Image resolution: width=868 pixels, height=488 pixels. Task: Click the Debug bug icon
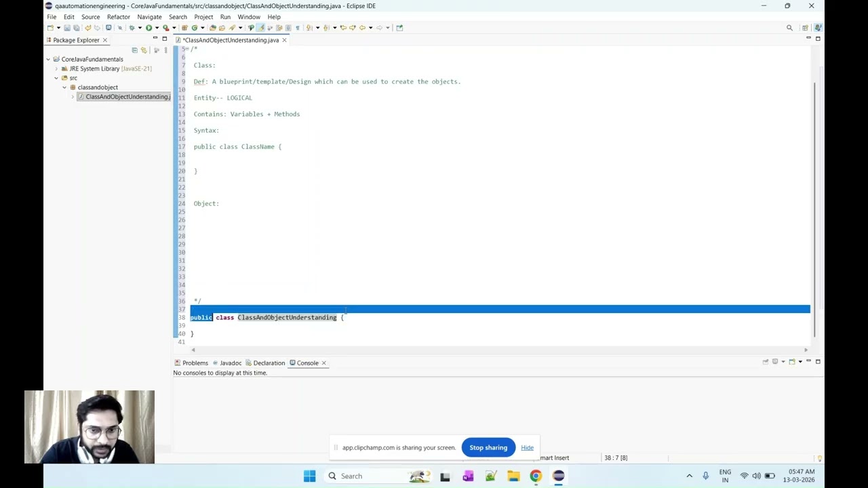coord(132,28)
